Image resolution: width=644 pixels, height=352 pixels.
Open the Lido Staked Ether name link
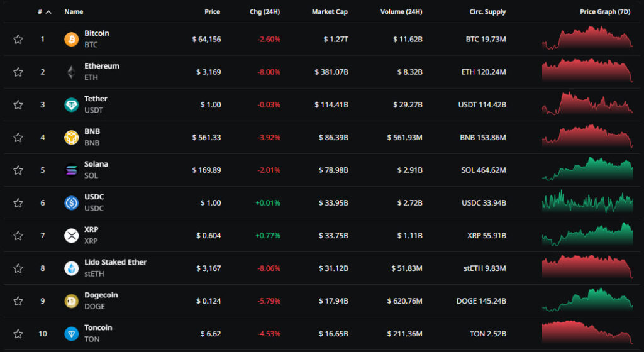click(115, 262)
